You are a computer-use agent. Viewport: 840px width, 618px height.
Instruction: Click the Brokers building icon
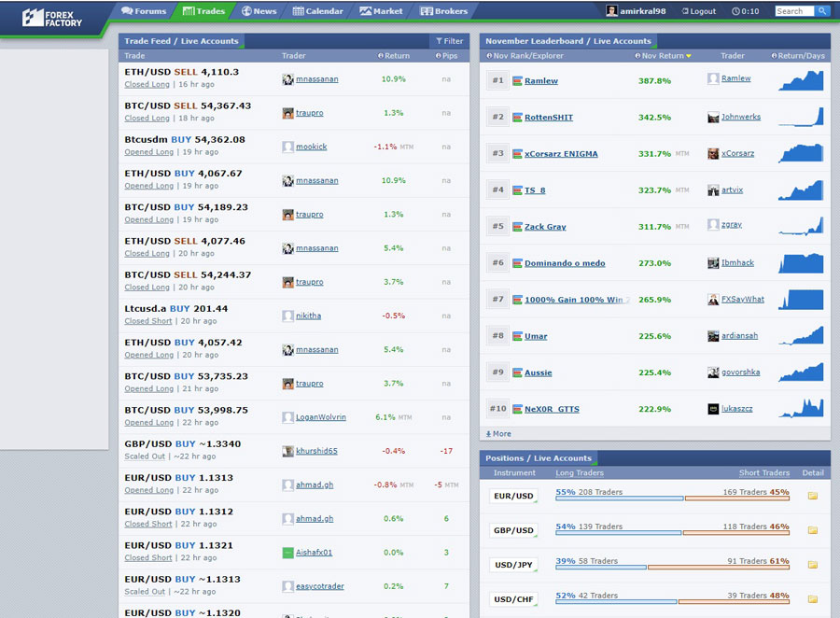(427, 11)
